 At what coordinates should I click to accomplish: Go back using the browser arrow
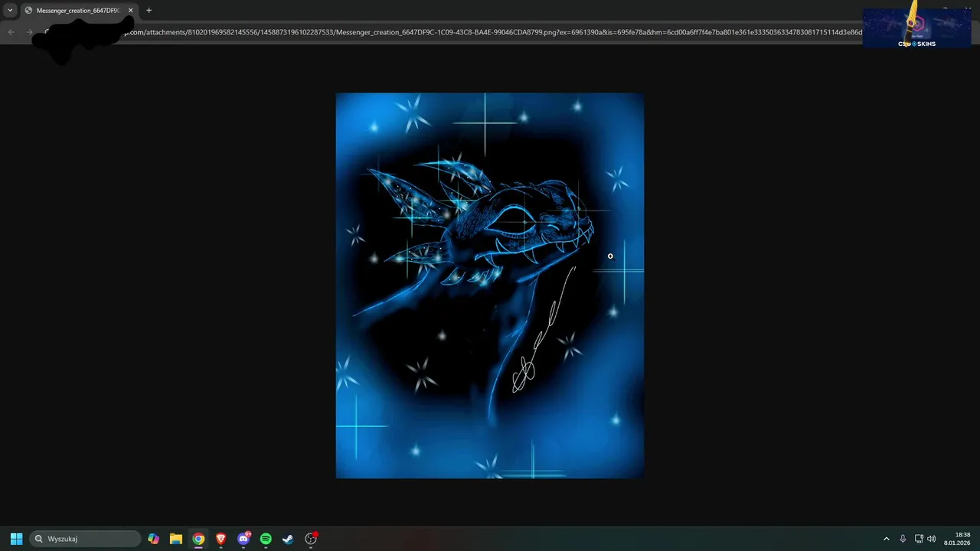(11, 32)
